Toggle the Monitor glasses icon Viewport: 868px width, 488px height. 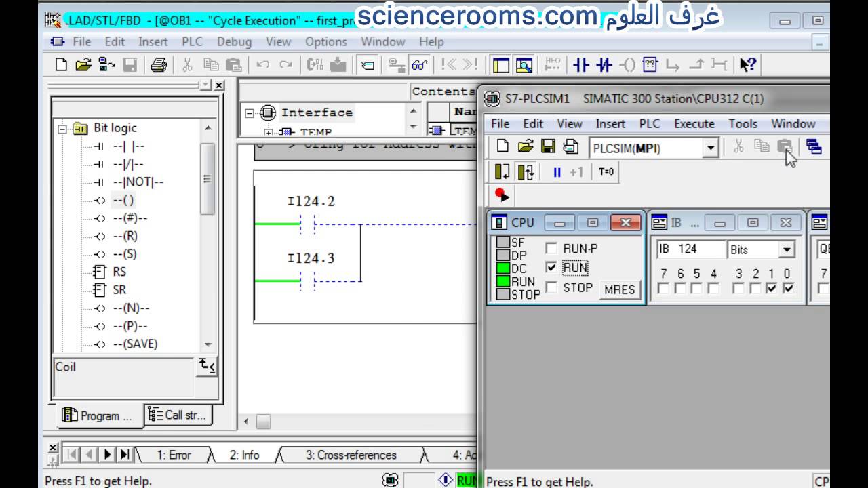click(x=419, y=65)
